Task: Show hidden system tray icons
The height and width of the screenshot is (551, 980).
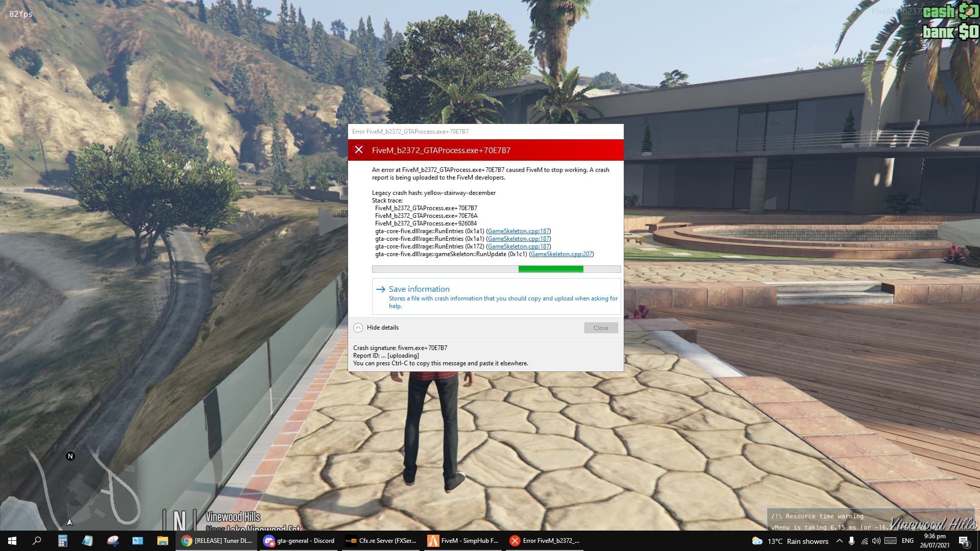Action: click(839, 541)
